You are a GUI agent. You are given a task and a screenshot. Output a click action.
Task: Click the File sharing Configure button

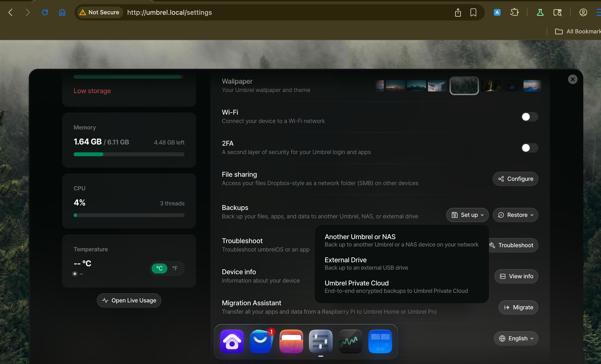pyautogui.click(x=515, y=179)
